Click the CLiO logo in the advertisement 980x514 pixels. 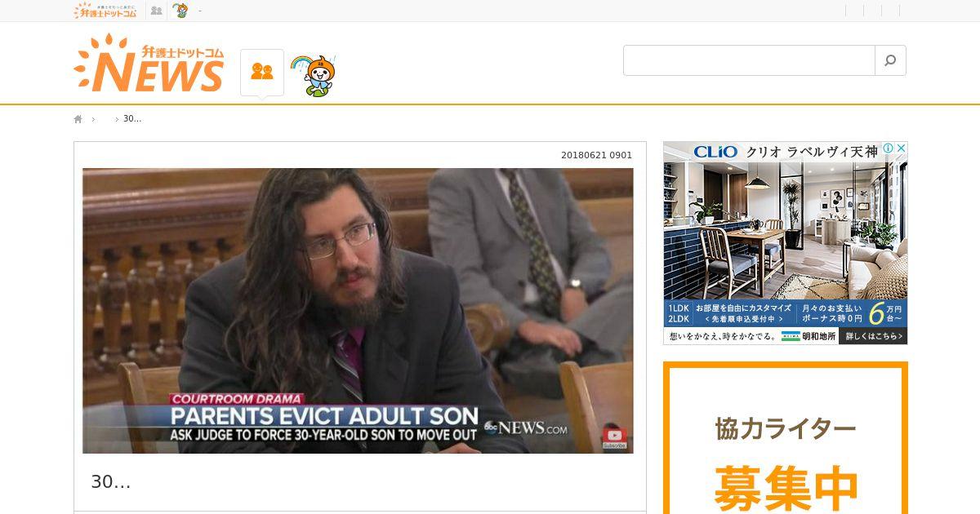click(715, 152)
